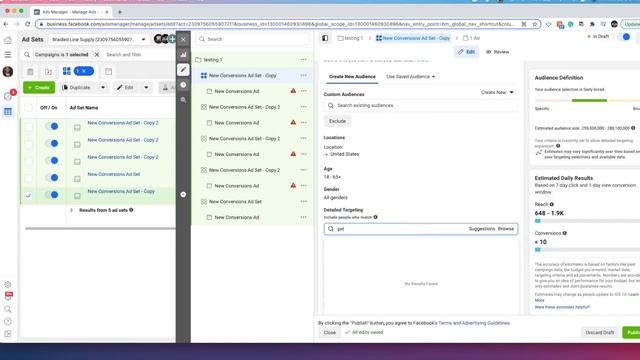The image size is (640, 360).
Task: Open notifications icon with red badge
Action: (8, 96)
